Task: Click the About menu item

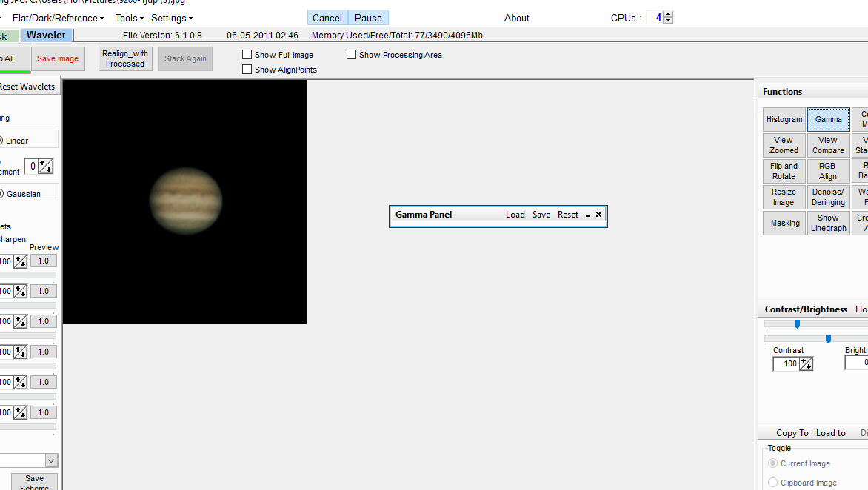Action: pos(516,19)
